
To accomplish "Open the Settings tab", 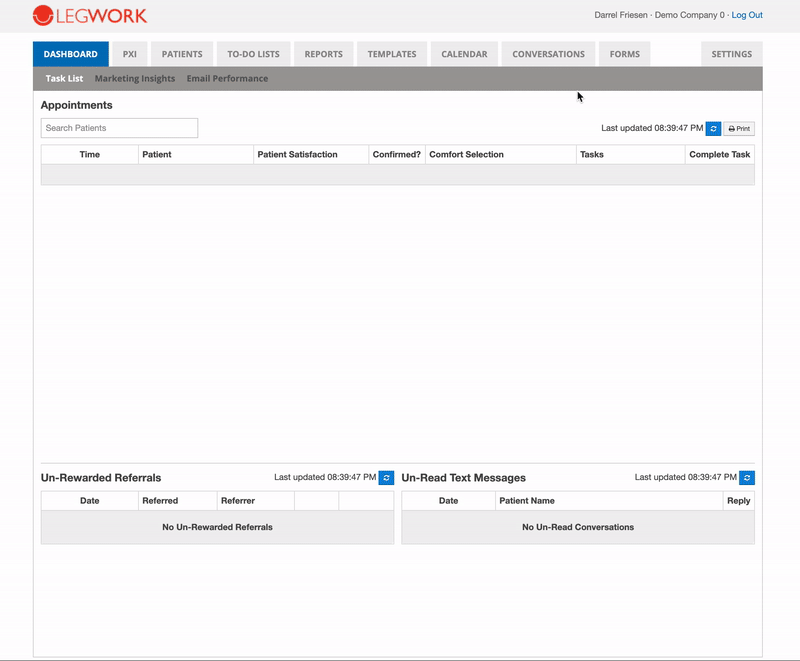I will (732, 54).
